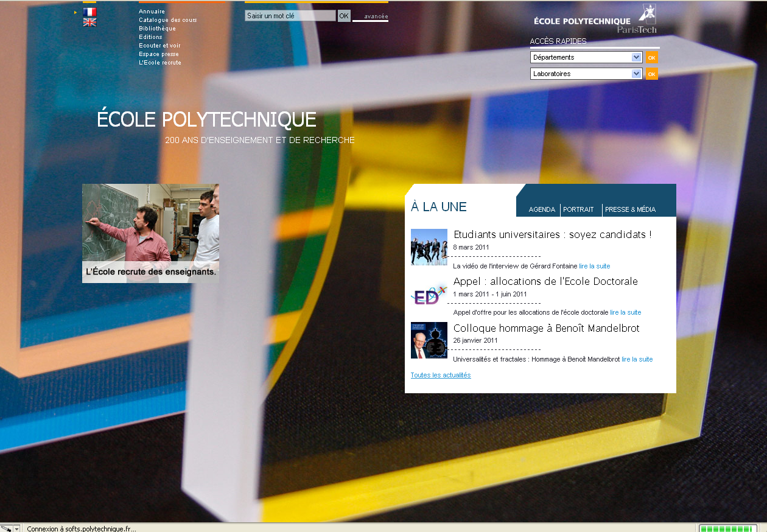The height and width of the screenshot is (532, 767).
Task: Click the ÉCOLE POLYTECHNIQUE main title
Action: click(207, 119)
